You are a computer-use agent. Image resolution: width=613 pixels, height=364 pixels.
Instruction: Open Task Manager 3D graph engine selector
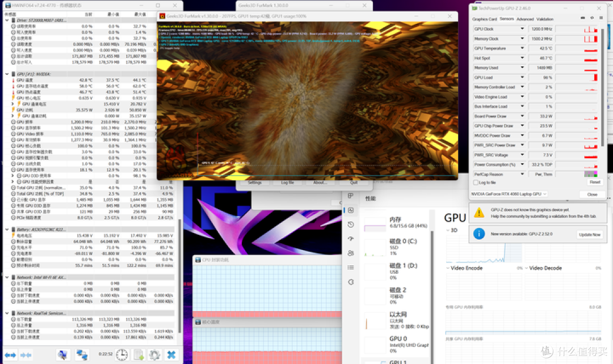point(452,230)
